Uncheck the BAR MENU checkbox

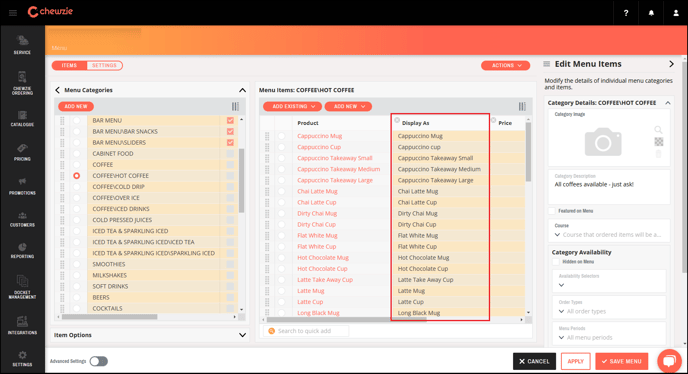click(x=230, y=120)
